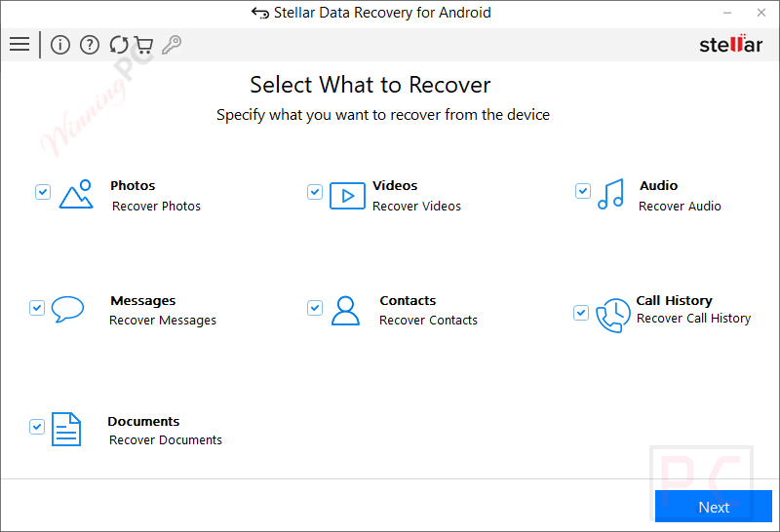Click 'Stellar Data Recovery for Android' title
This screenshot has height=532, width=780.
[x=382, y=13]
